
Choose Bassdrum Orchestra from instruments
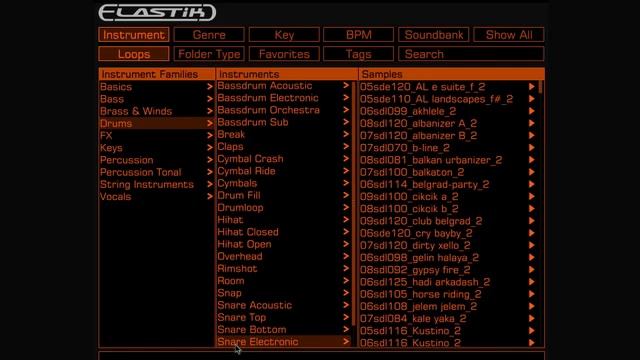pyautogui.click(x=283, y=110)
